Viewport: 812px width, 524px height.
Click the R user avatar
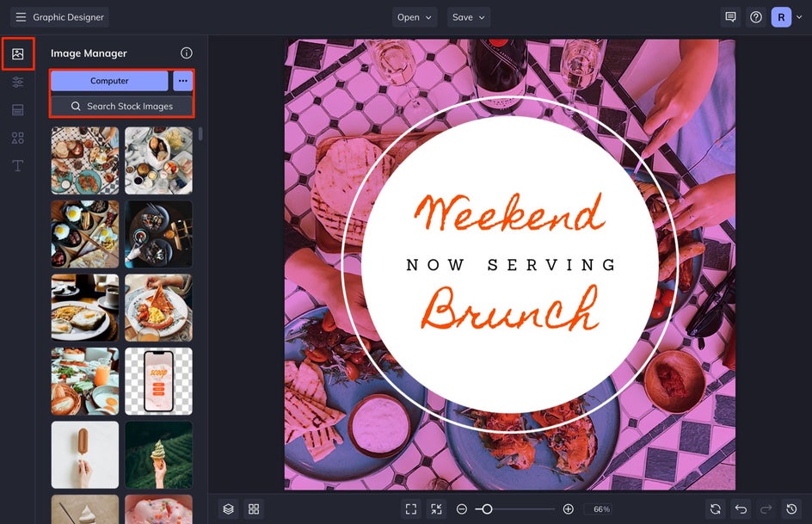point(781,17)
